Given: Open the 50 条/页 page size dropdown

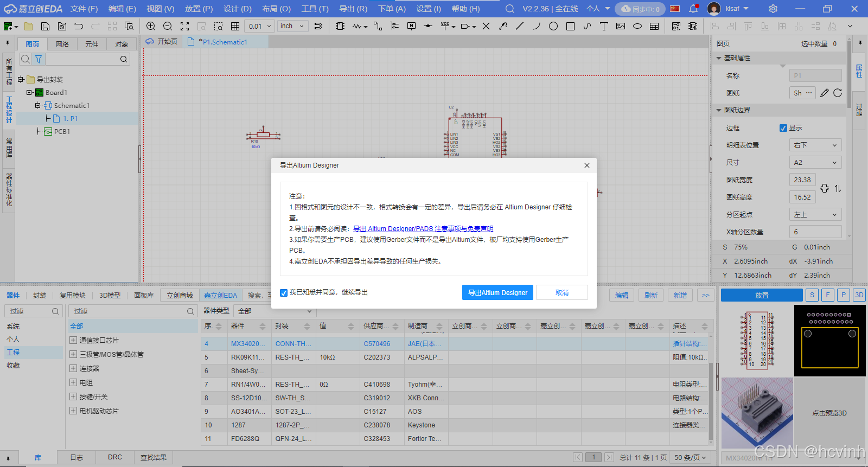Looking at the screenshot, I should (x=690, y=457).
